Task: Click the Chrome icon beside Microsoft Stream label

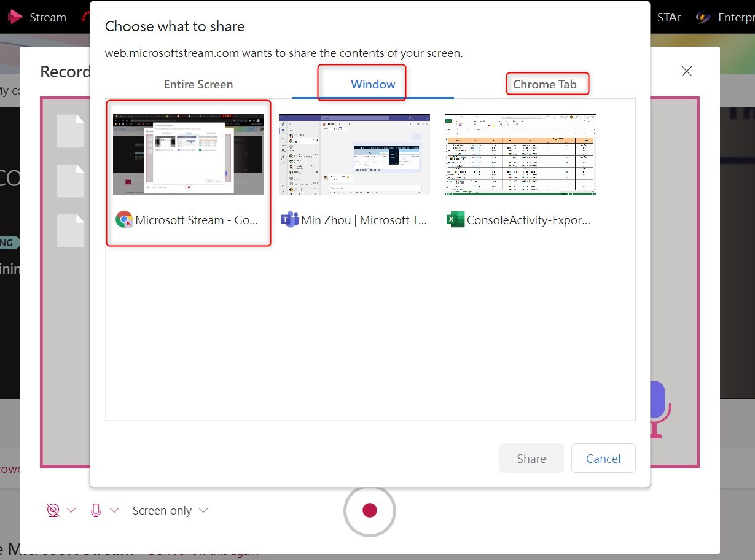Action: (124, 220)
